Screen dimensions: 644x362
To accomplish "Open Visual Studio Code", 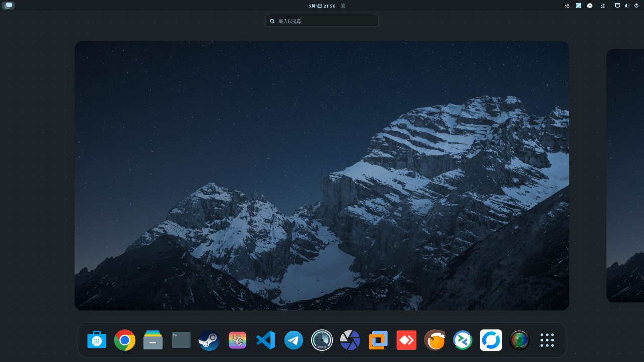I will coord(266,340).
